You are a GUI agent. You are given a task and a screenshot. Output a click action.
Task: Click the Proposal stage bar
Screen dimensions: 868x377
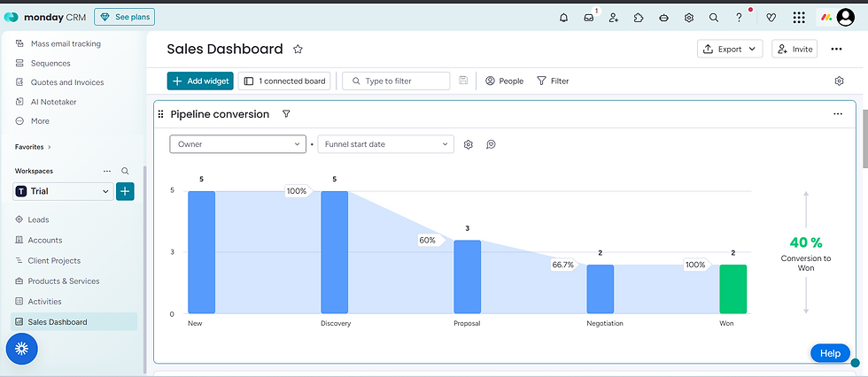(468, 277)
